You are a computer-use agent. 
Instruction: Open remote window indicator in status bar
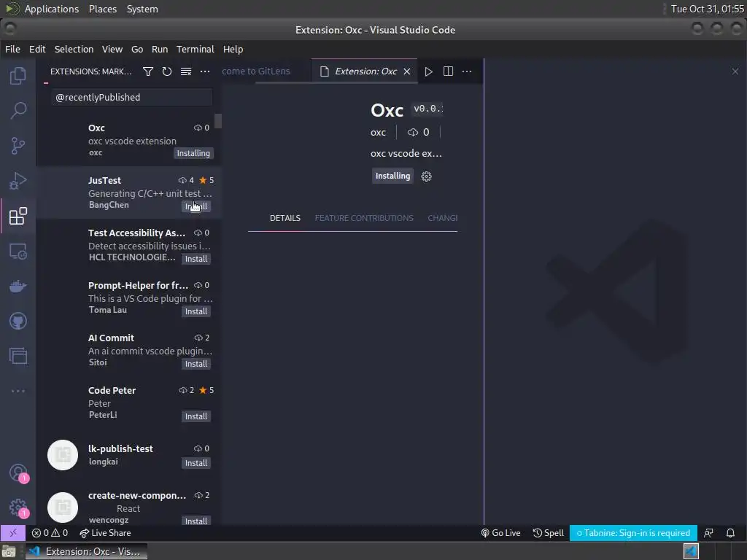click(13, 533)
